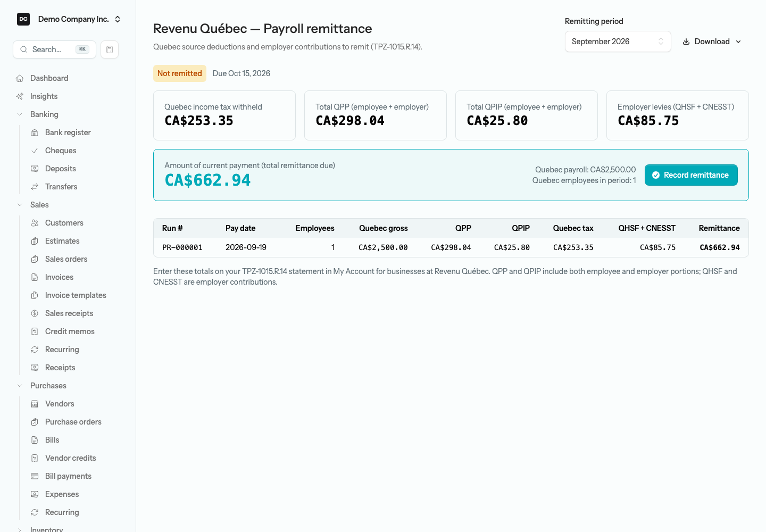Click run number PR-000001 cell
Viewport: 766px width, 532px height.
[182, 247]
